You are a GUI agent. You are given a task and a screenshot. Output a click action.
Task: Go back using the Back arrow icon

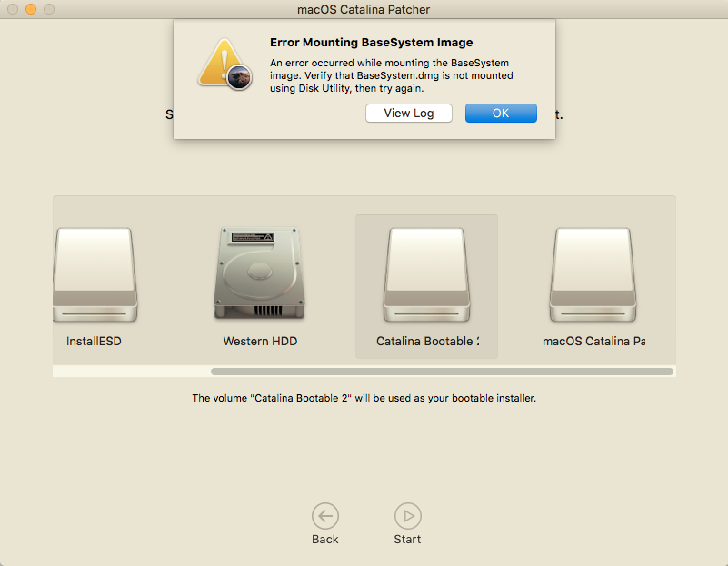(325, 516)
